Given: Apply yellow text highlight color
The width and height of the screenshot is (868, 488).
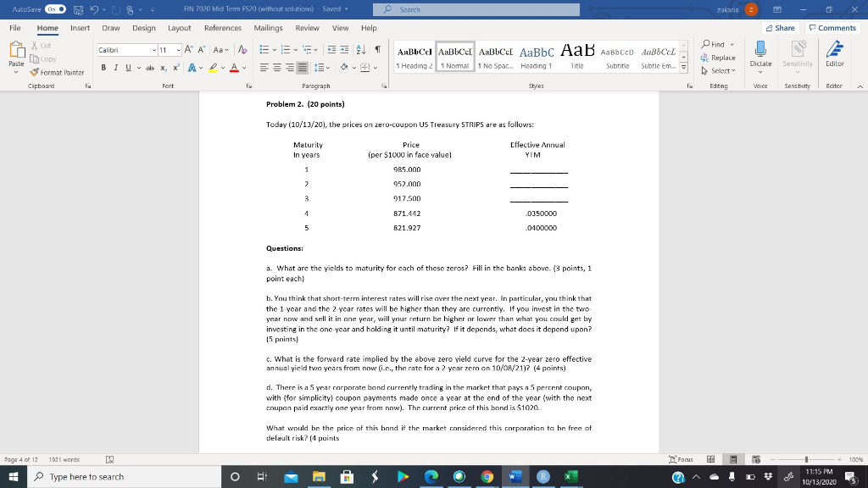Looking at the screenshot, I should (x=213, y=67).
